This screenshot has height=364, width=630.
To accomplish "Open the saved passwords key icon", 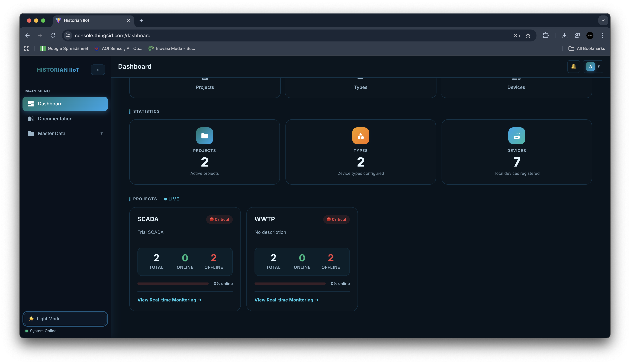I will pos(516,35).
